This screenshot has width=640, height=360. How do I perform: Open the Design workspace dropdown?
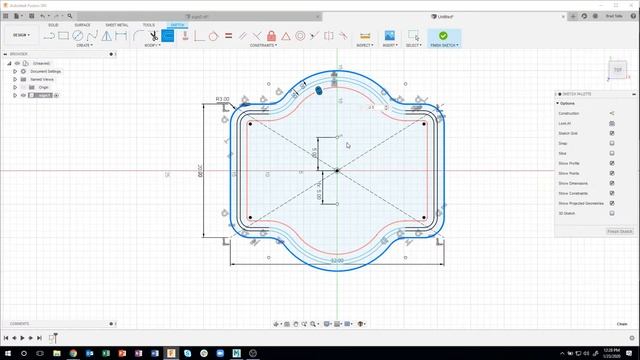pos(21,35)
